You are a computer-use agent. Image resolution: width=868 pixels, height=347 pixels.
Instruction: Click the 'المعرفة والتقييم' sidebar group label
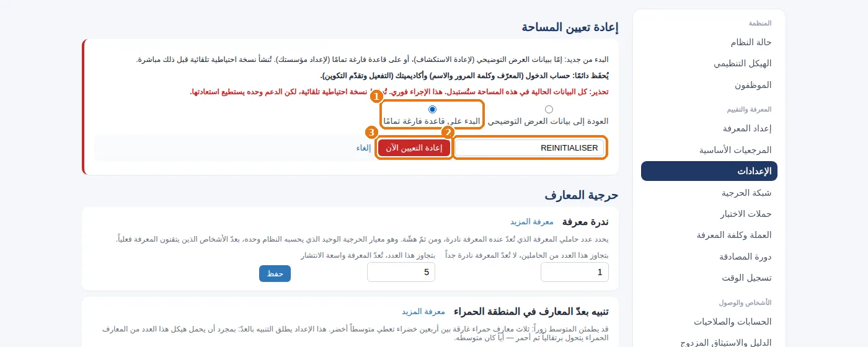[749, 109]
